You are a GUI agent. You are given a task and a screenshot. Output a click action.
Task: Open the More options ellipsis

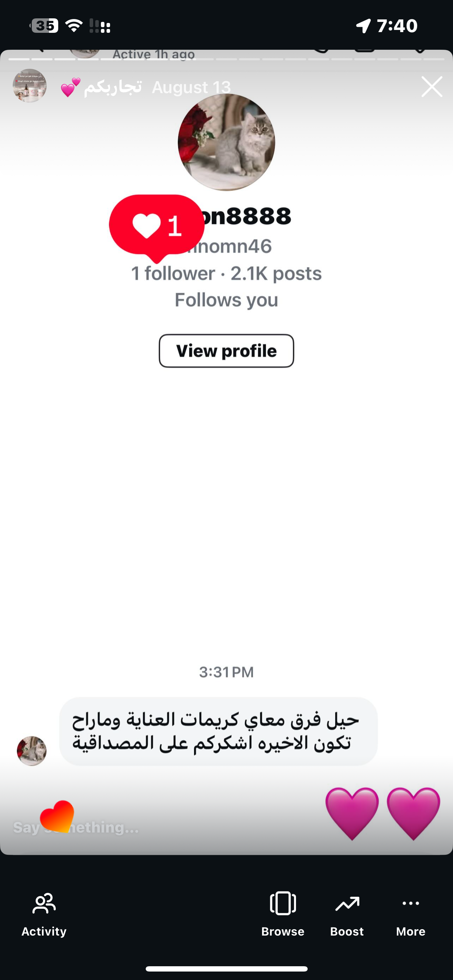coord(410,903)
